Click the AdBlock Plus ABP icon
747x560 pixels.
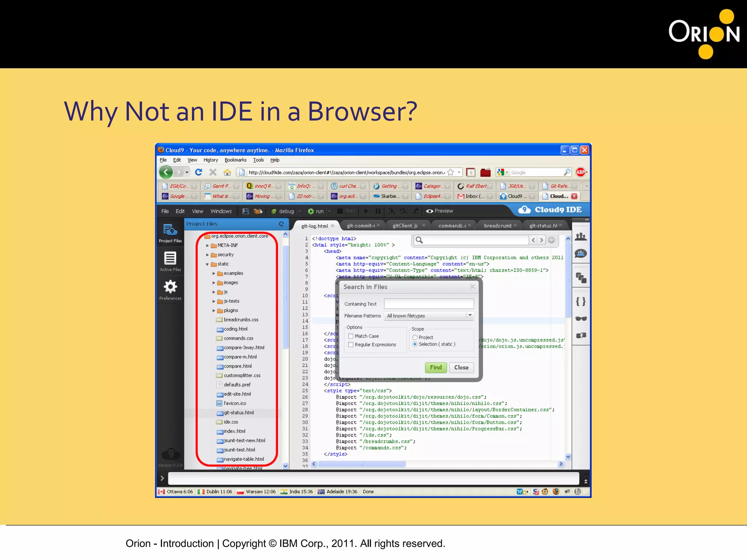click(581, 172)
